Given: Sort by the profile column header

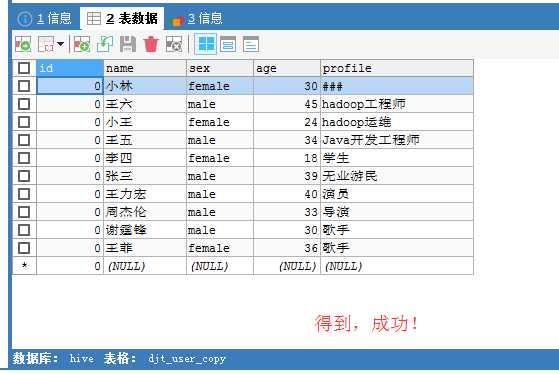Looking at the screenshot, I should pyautogui.click(x=397, y=68).
